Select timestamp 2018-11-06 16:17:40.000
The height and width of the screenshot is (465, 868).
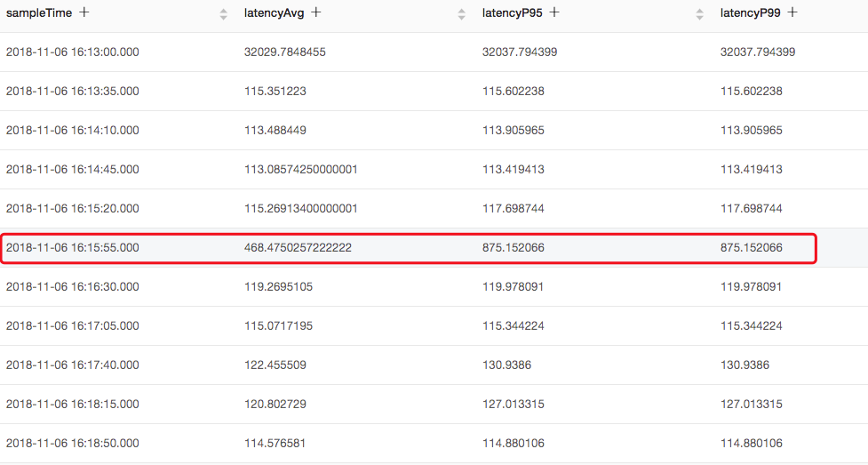tap(73, 365)
